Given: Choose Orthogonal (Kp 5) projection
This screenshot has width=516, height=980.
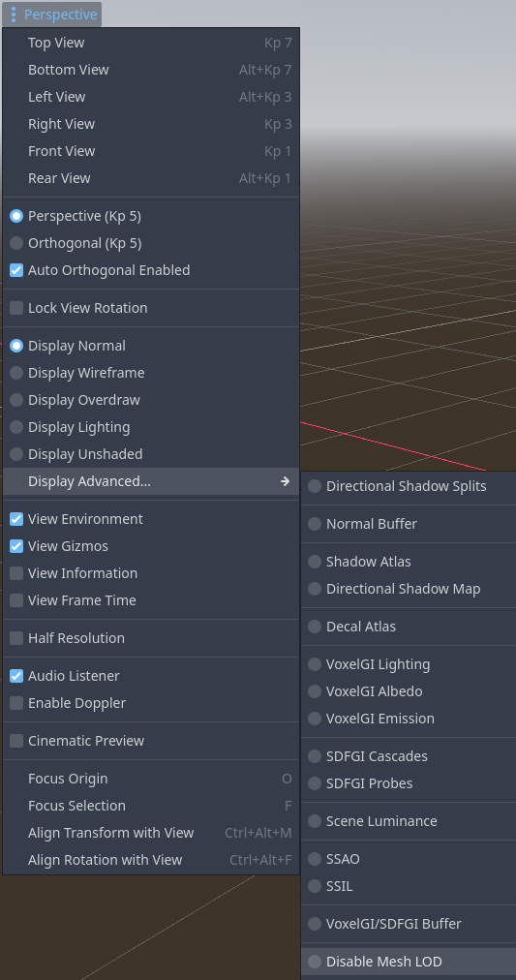Looking at the screenshot, I should tap(151, 243).
